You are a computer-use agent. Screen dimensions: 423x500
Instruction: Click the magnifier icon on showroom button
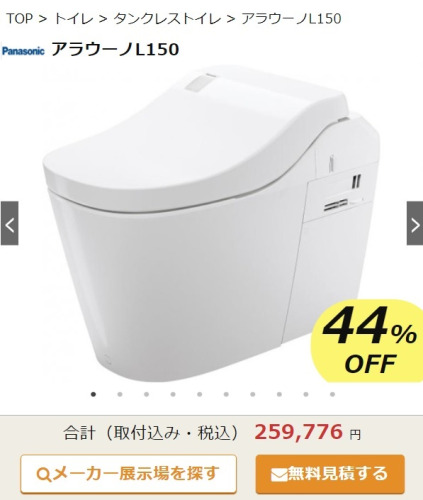44,475
